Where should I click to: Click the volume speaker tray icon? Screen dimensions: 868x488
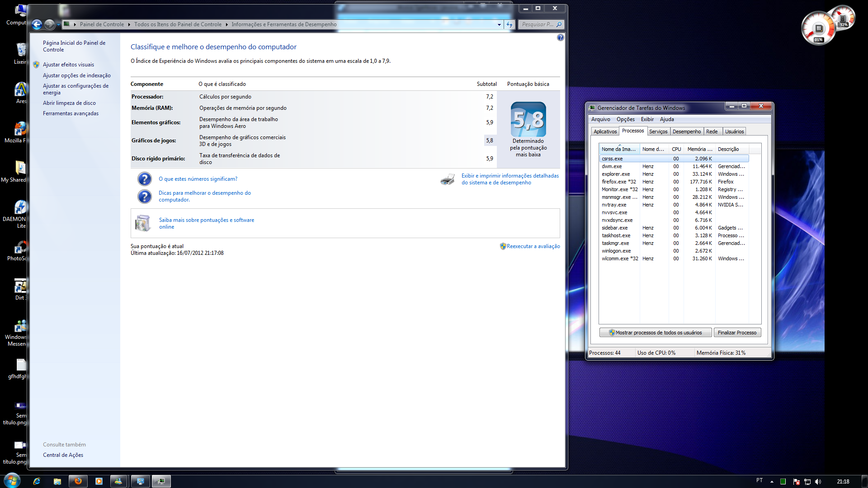tap(818, 482)
